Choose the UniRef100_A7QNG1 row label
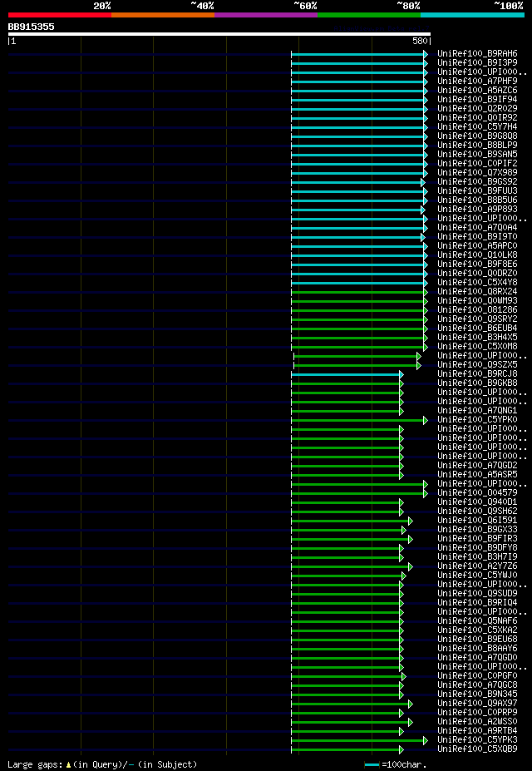The image size is (532, 771). point(477,411)
